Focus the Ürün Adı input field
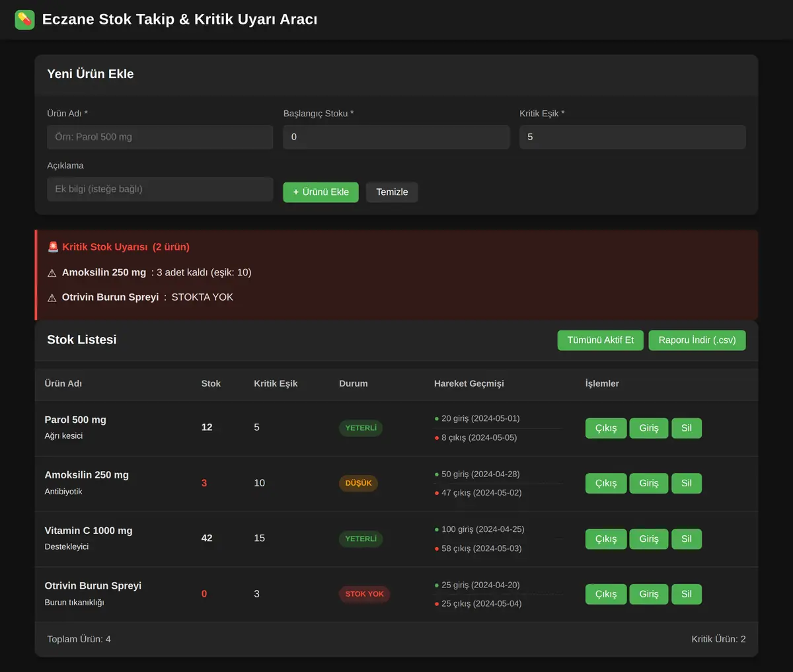793x672 pixels. (x=160, y=137)
